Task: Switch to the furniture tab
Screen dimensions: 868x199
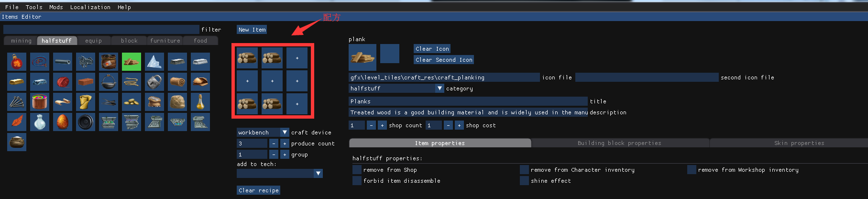Action: coord(165,41)
